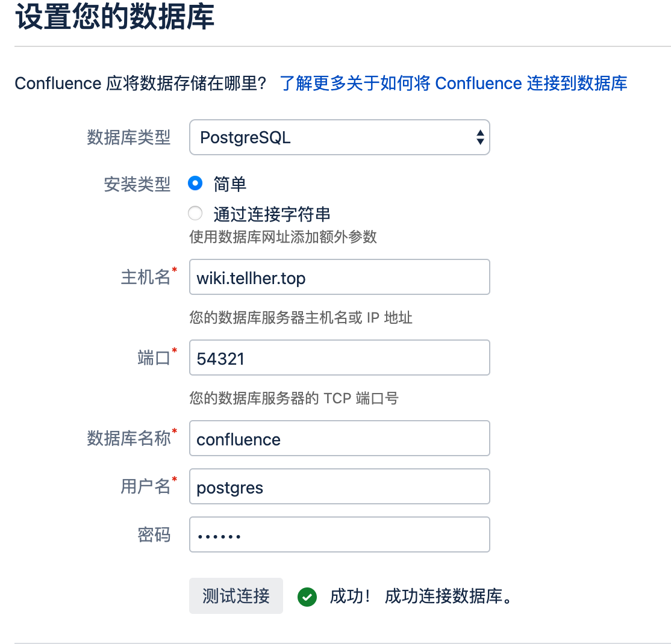Open the link about connecting Confluence to a database
The image size is (671, 644).
[x=454, y=84]
